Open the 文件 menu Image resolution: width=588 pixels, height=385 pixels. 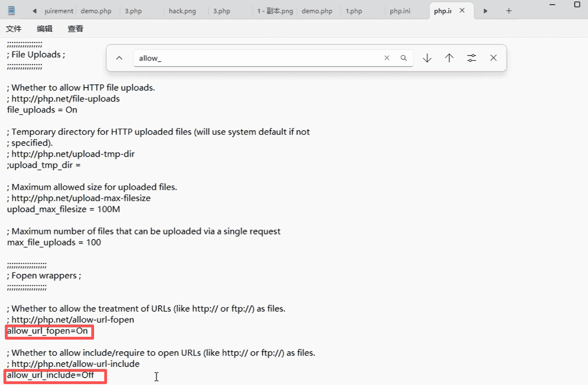pos(14,29)
